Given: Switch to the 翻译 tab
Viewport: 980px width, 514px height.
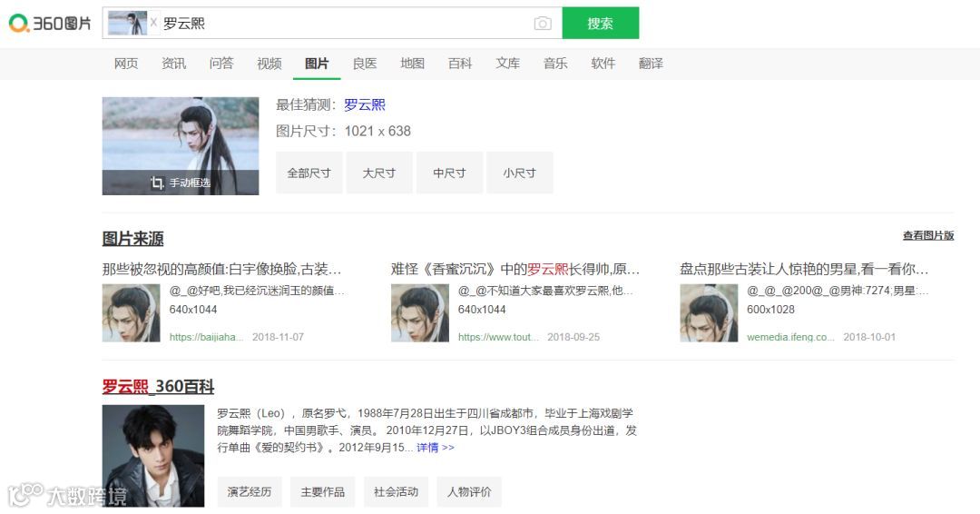Looking at the screenshot, I should (x=651, y=64).
